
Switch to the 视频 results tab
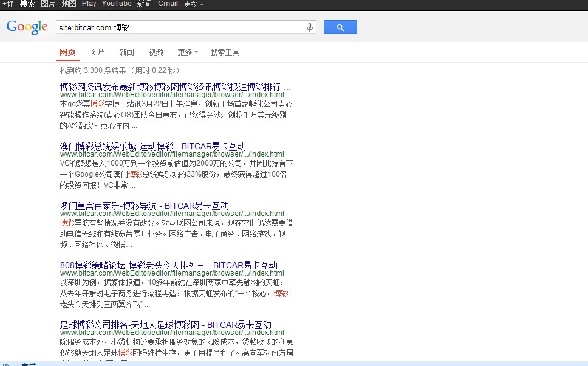[156, 52]
